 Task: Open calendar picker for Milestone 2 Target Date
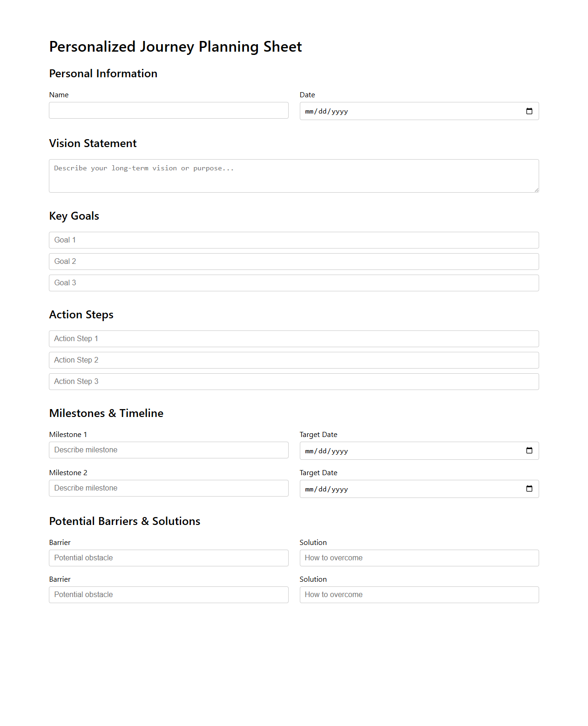coord(529,489)
